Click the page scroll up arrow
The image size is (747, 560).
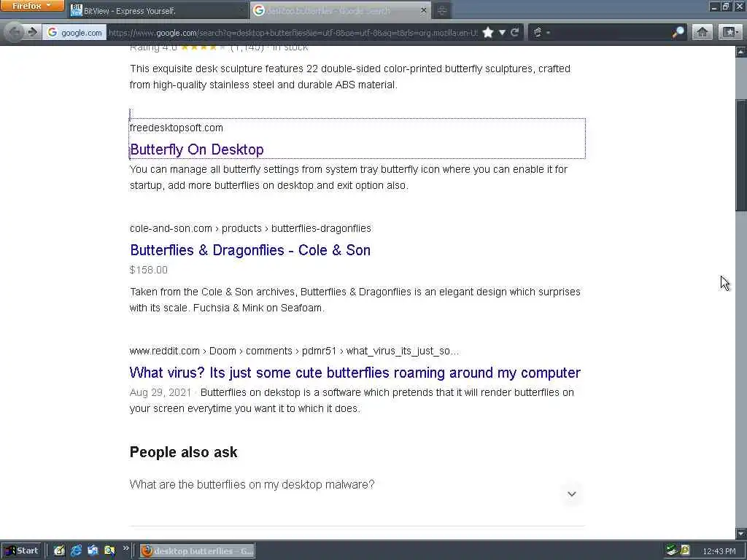(741, 52)
